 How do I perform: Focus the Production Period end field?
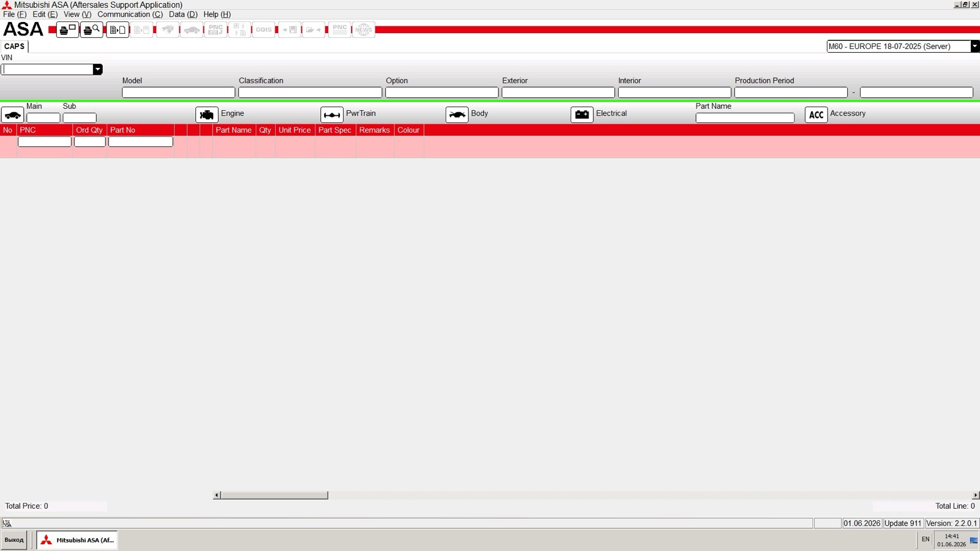(x=916, y=92)
